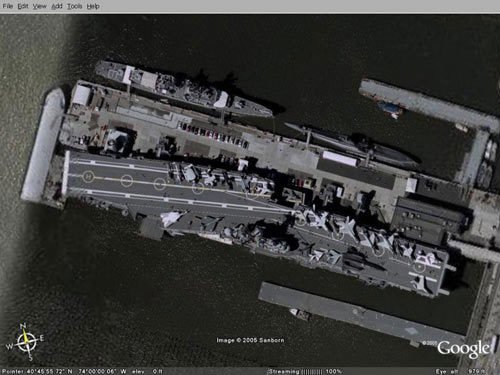This screenshot has width=500, height=375.
Task: Click the 'elev 0 ft' status entry
Action: click(x=147, y=371)
